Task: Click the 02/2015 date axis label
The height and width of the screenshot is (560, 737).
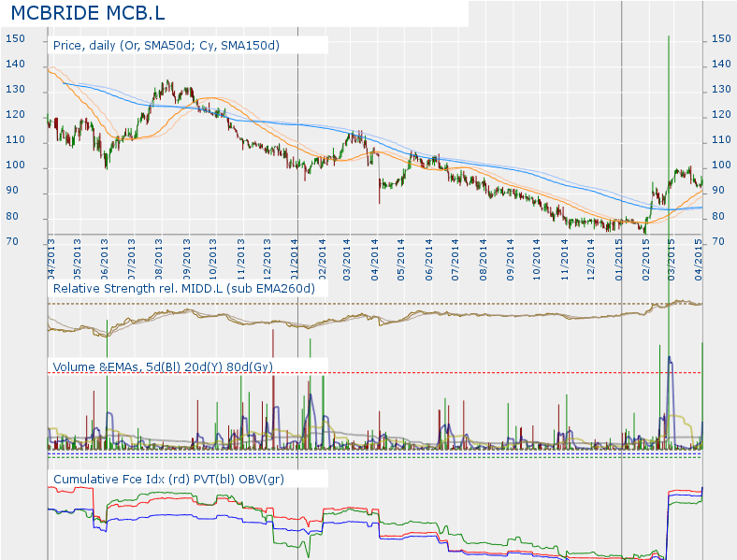Action: 646,260
